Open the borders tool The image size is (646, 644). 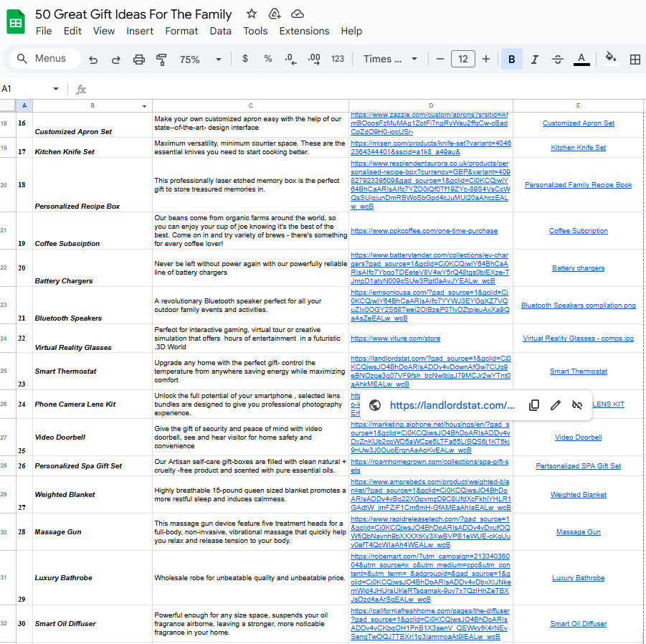point(635,60)
